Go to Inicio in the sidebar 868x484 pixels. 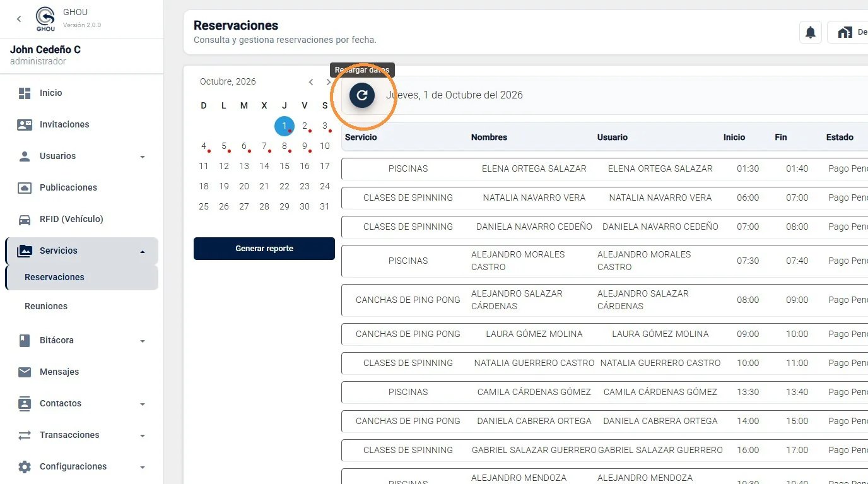pos(51,93)
